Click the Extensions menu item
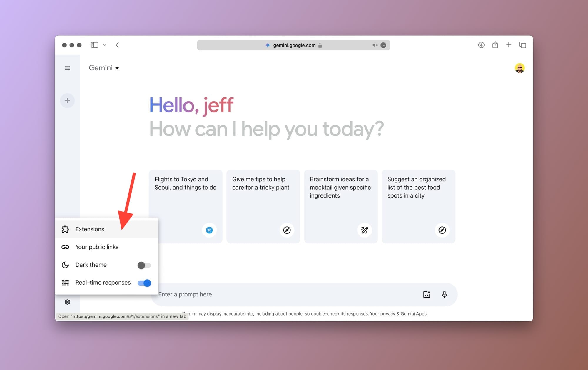The image size is (588, 370). coord(90,229)
